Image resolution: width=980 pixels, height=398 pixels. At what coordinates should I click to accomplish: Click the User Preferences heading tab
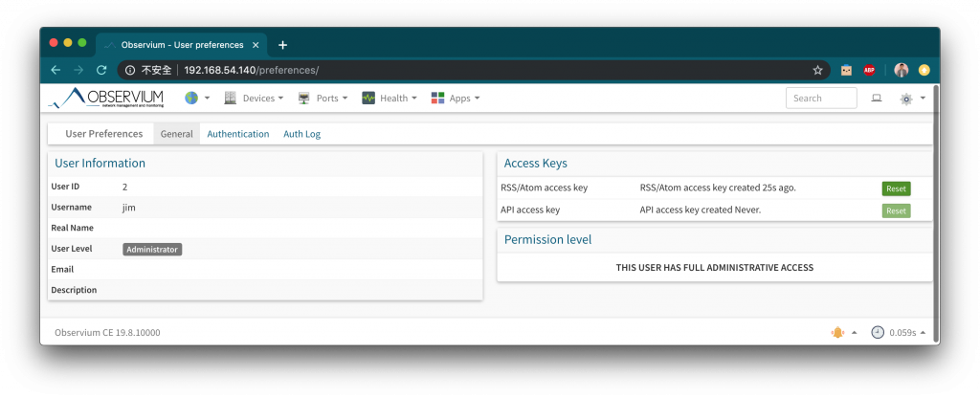(103, 134)
